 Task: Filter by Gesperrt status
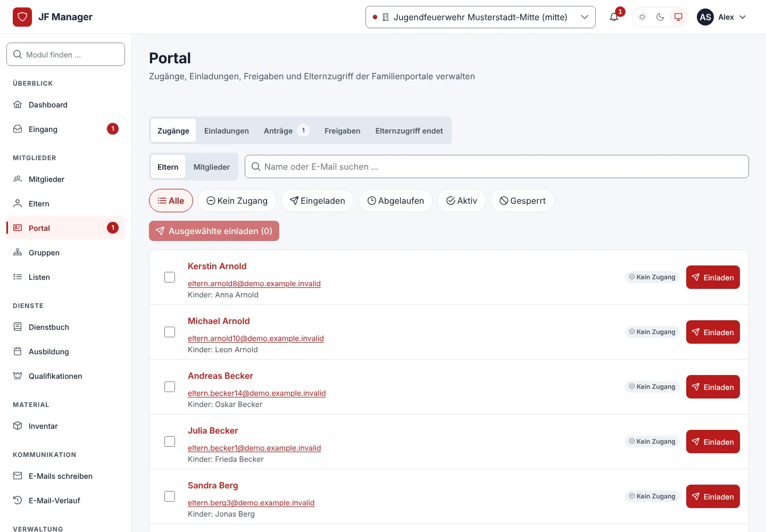(522, 201)
